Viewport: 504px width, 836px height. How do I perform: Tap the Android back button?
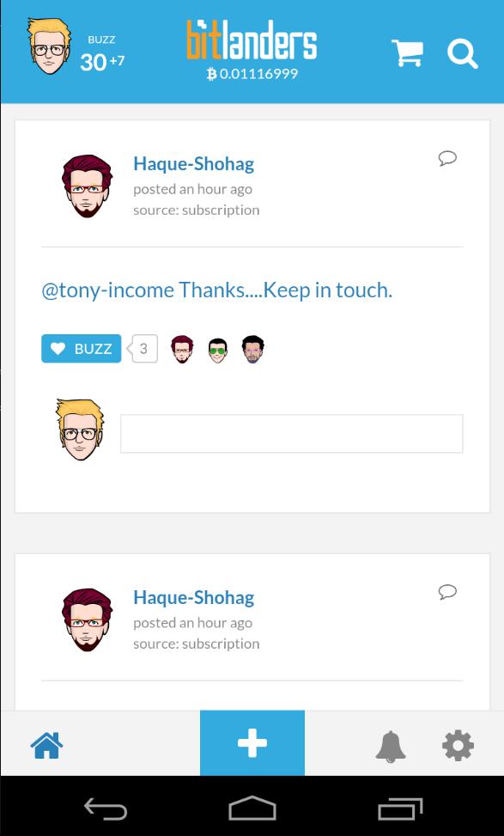pyautogui.click(x=106, y=809)
